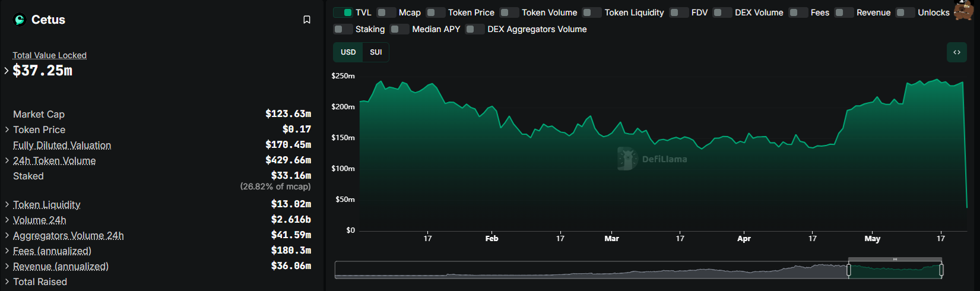The height and width of the screenshot is (291, 980).
Task: Click the DefiLlama mascot avatar icon
Action: 963,10
